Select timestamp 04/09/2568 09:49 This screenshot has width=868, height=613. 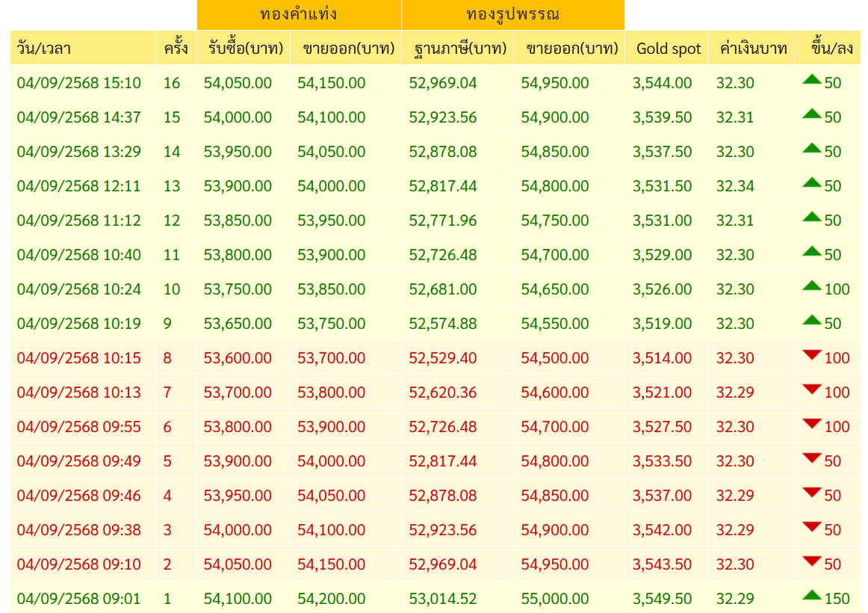click(x=78, y=460)
